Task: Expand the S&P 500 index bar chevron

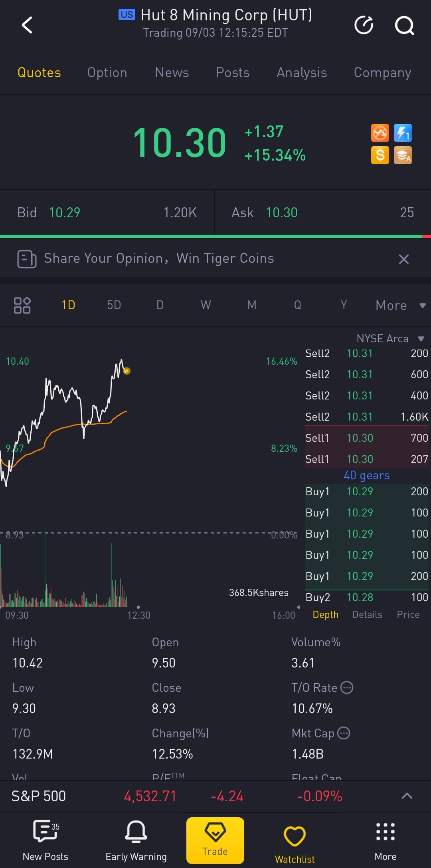Action: 407,796
